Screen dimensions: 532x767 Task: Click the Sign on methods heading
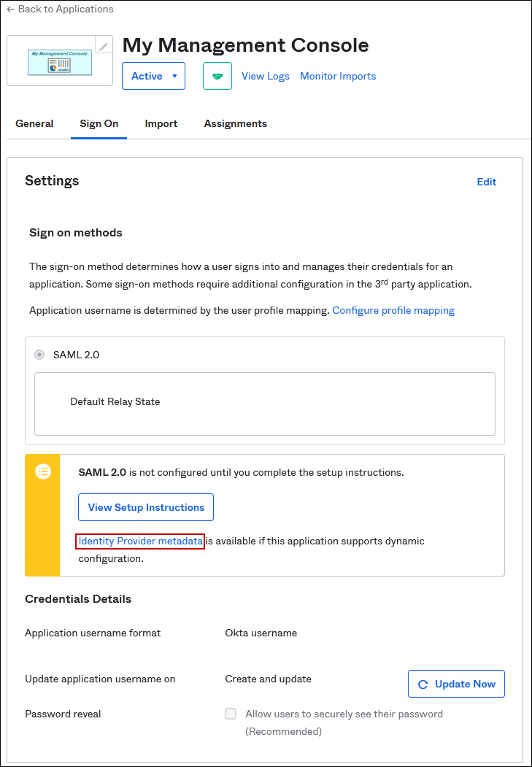pos(76,233)
